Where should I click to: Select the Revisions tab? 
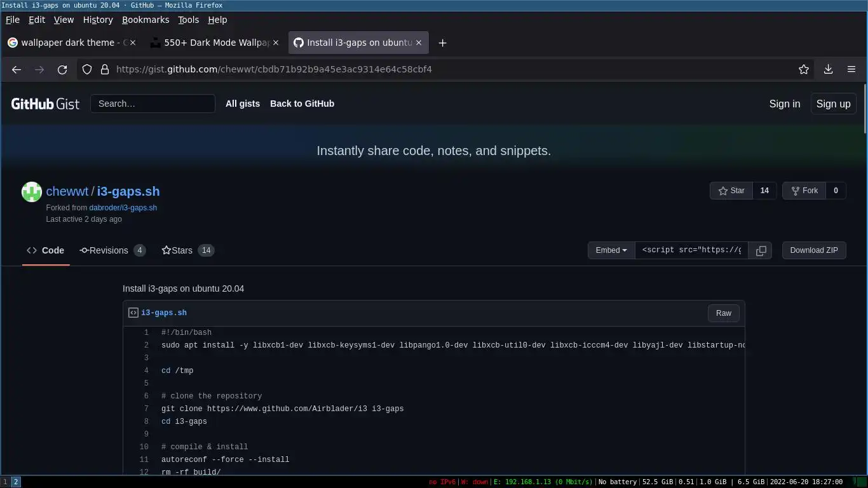pyautogui.click(x=112, y=250)
